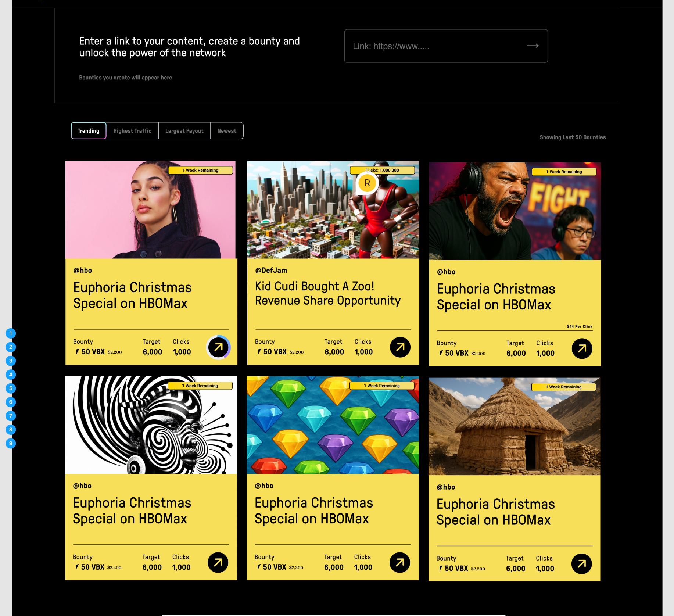Click numbered marker 1 on left edge

point(11,333)
